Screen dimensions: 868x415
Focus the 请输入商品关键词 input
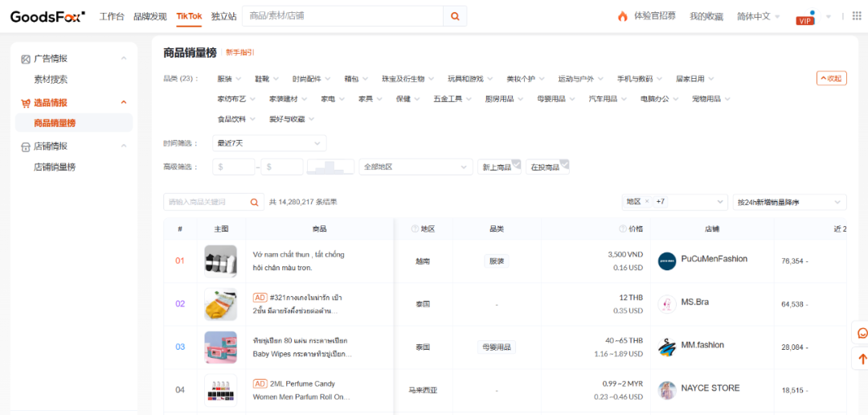tap(206, 202)
